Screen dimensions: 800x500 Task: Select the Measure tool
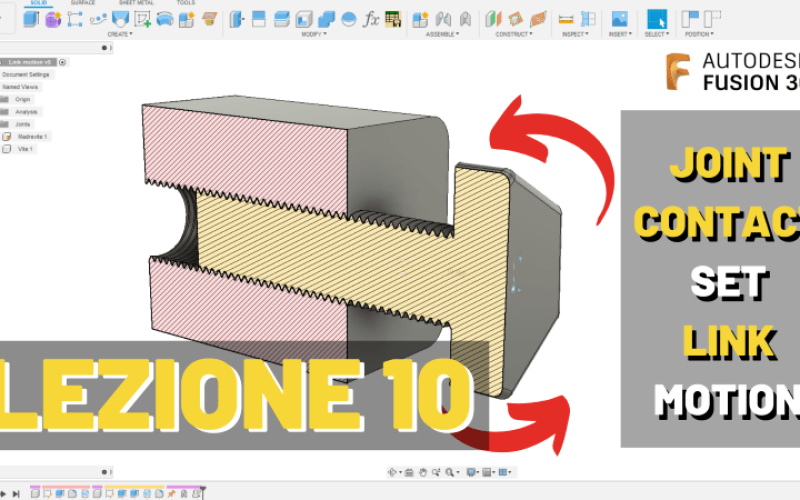tap(566, 19)
